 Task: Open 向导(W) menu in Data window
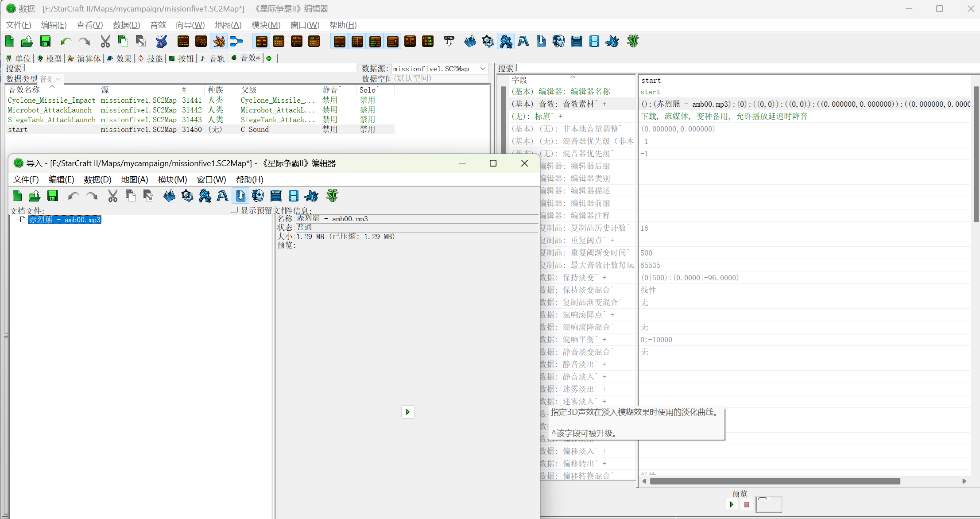pyautogui.click(x=190, y=25)
